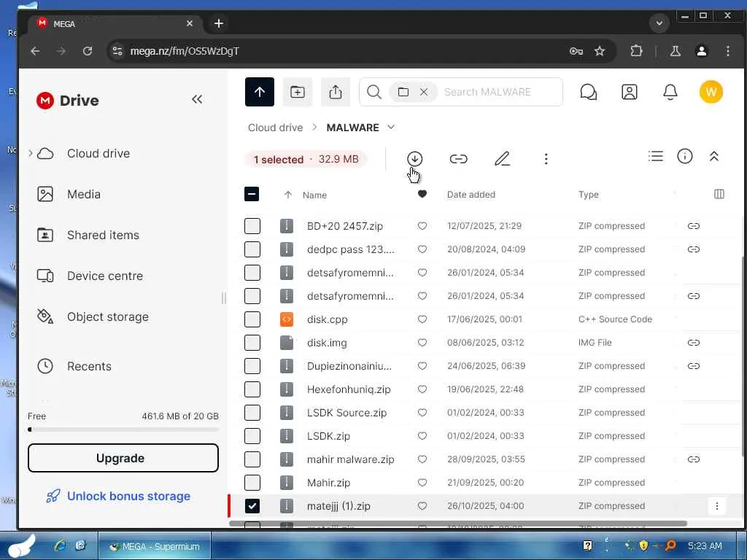Check the box for BD+20 2457.zip
This screenshot has width=747, height=560.
[x=252, y=226]
